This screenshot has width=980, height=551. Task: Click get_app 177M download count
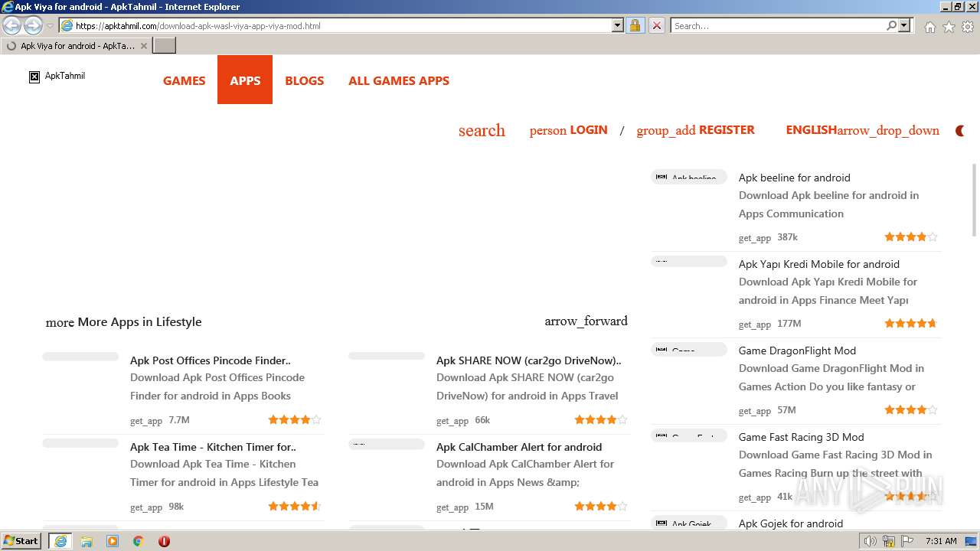pyautogui.click(x=769, y=324)
